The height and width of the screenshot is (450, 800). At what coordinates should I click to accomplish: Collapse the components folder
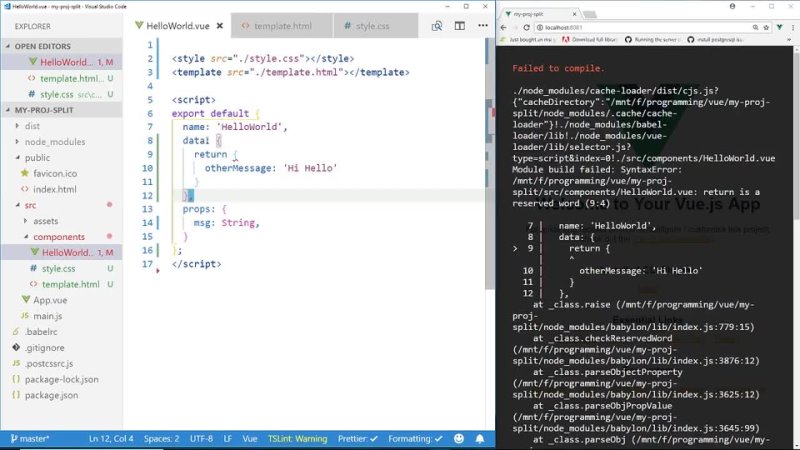[x=61, y=236]
